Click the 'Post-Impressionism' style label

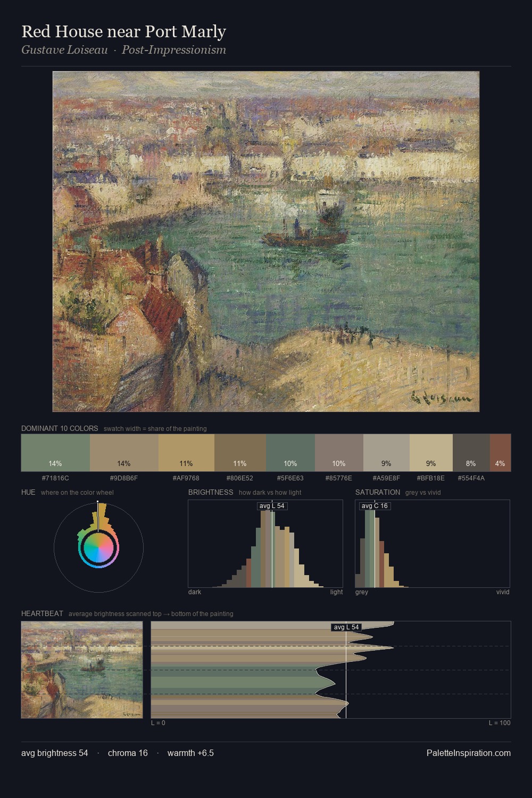[174, 50]
